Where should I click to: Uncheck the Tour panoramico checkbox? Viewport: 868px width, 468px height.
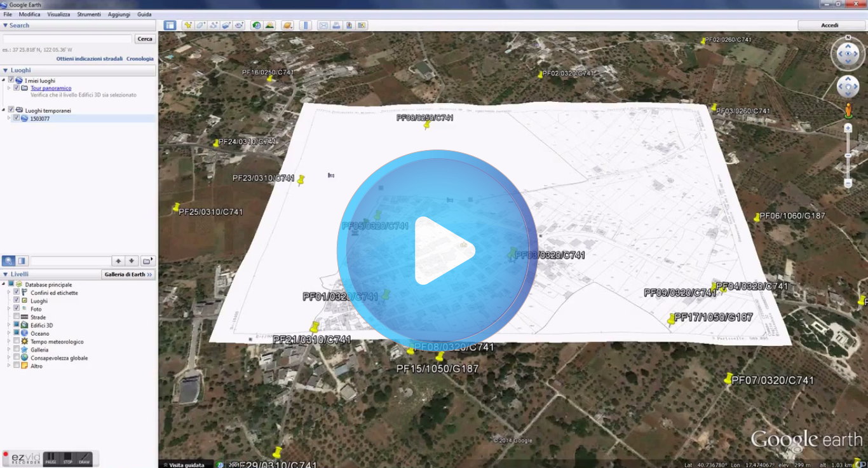[x=17, y=88]
